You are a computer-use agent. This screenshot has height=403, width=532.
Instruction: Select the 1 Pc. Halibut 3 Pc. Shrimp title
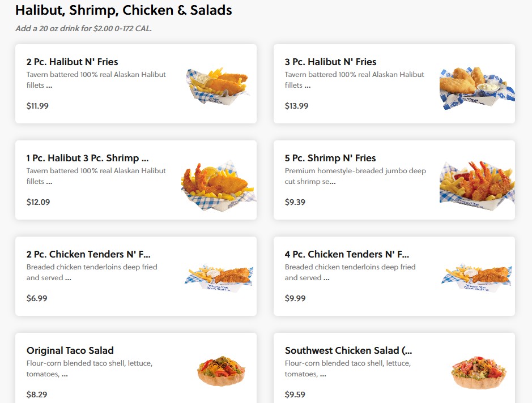point(87,158)
